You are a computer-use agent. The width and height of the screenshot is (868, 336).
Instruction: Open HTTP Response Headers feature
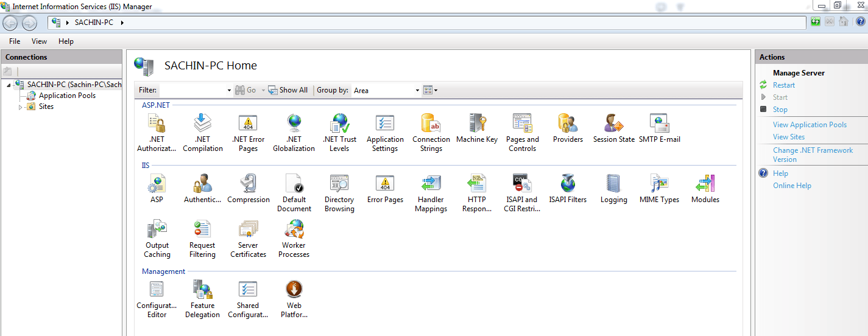click(477, 193)
